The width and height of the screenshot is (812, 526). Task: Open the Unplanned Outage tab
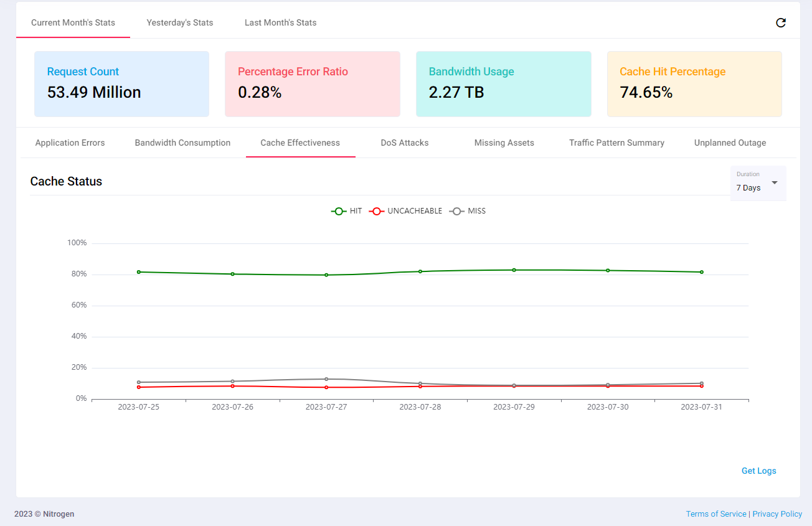(x=730, y=143)
